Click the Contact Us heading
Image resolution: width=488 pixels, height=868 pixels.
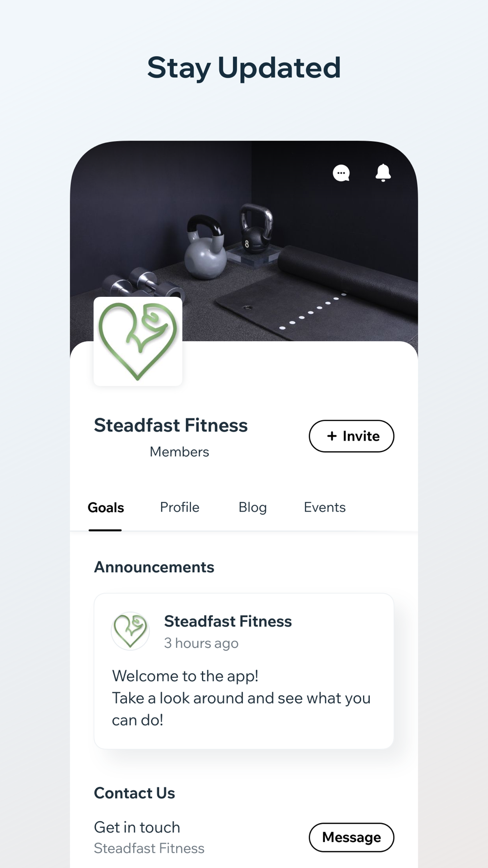(134, 793)
